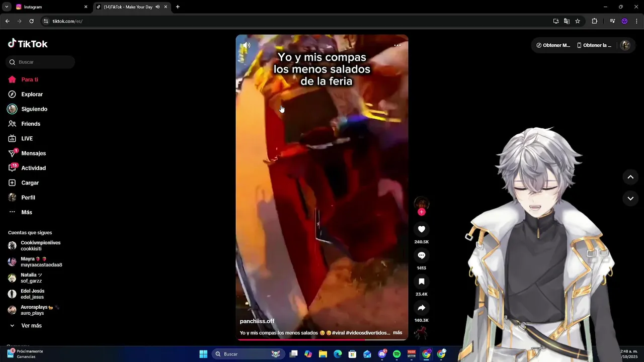Open the Windows Start menu
Image resolution: width=644 pixels, height=362 pixels.
(x=203, y=354)
